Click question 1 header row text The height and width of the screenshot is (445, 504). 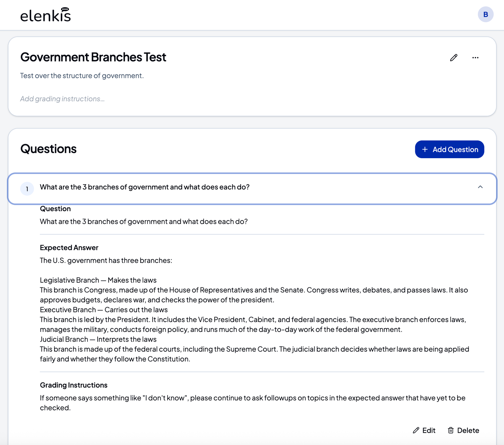click(145, 187)
